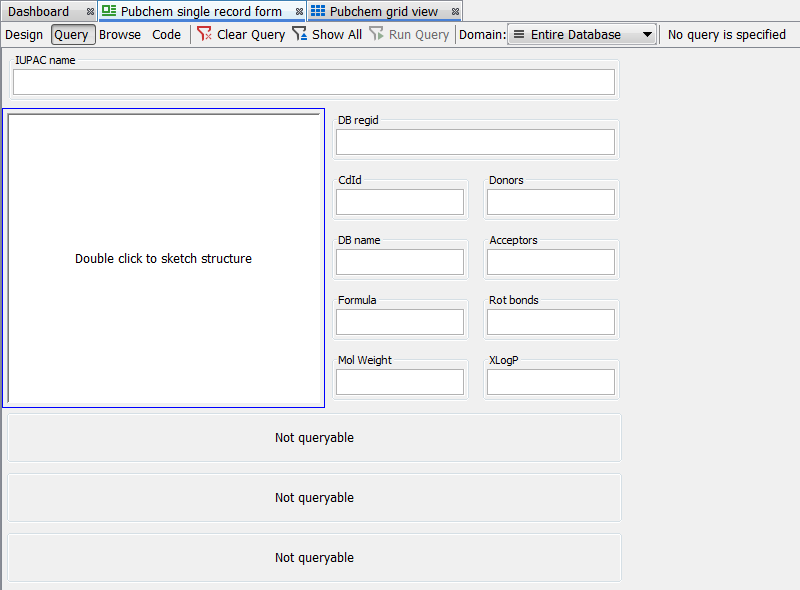Image resolution: width=800 pixels, height=590 pixels.
Task: Click the structure sketcher area
Action: (x=164, y=258)
